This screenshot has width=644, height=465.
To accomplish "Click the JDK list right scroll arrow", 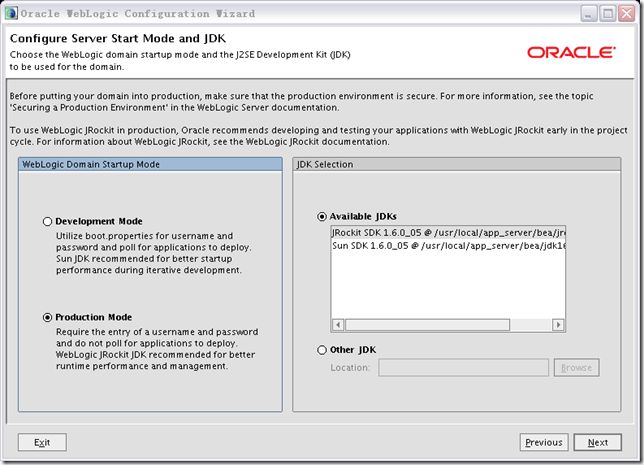I will (558, 325).
